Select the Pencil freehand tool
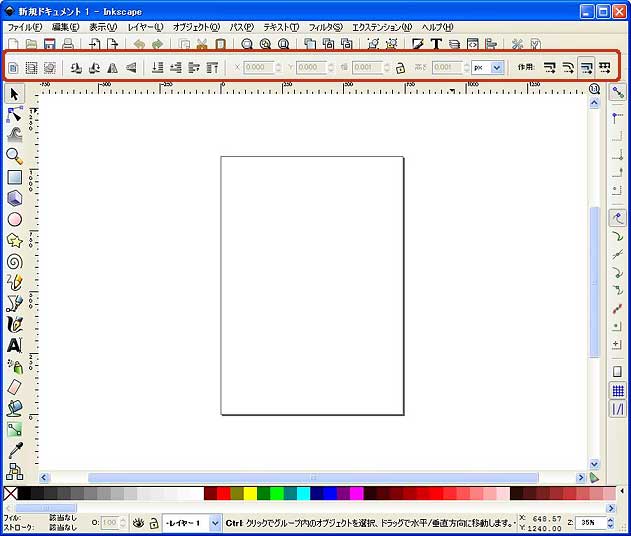Image resolution: width=631 pixels, height=536 pixels. (x=14, y=282)
